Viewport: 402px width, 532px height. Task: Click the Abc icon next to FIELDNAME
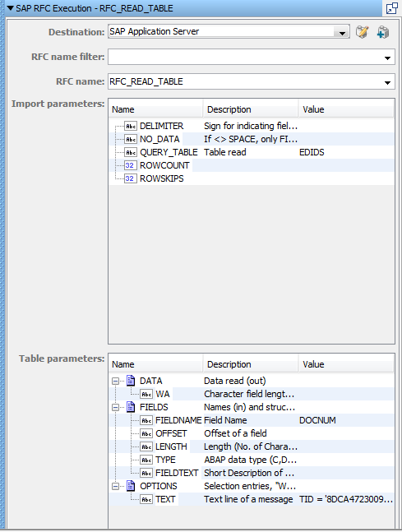pos(146,421)
